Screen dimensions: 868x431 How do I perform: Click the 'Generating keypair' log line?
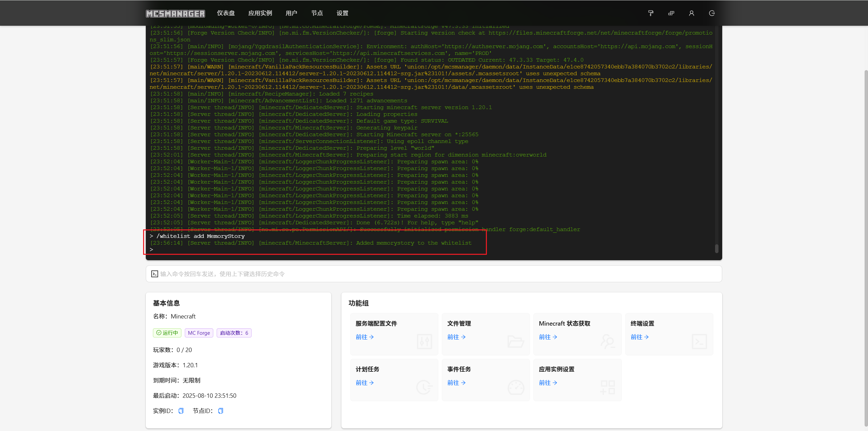click(283, 128)
